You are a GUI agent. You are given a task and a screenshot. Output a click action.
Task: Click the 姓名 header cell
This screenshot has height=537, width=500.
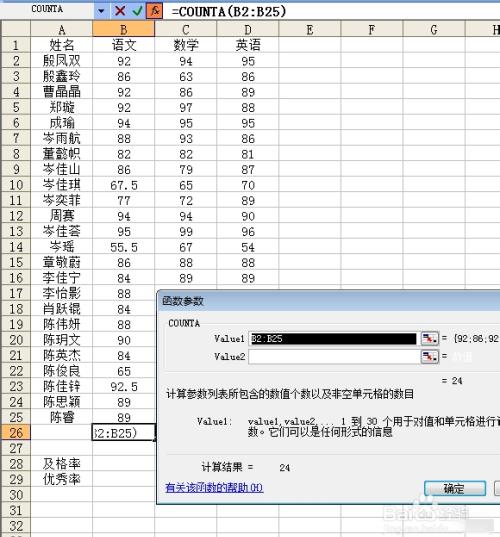pos(62,45)
